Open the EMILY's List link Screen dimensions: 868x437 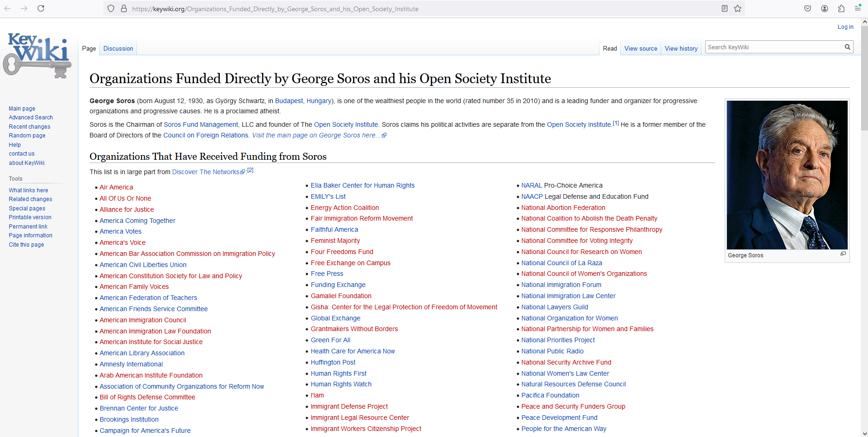point(328,196)
